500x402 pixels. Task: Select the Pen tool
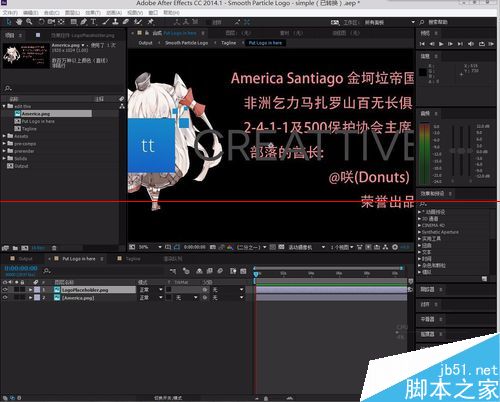pos(83,22)
